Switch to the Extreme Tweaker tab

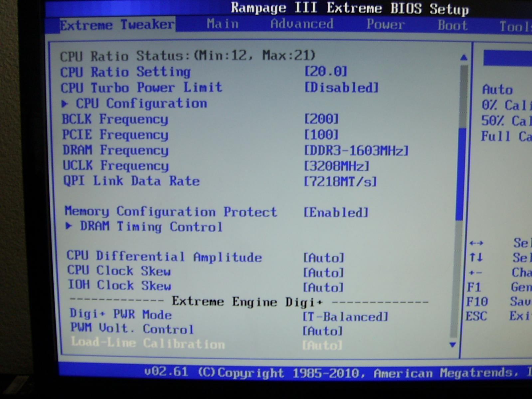pyautogui.click(x=117, y=25)
